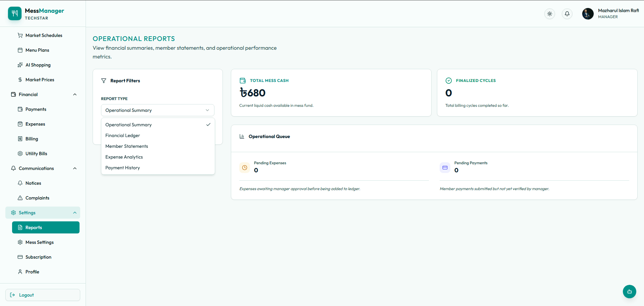Click the Notices bell icon
644x306 pixels.
point(20,183)
